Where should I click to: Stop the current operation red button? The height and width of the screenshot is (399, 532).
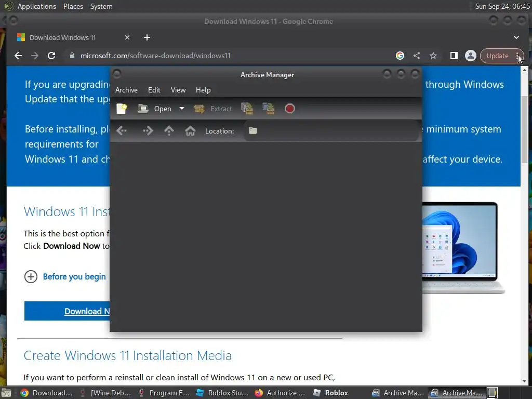(290, 109)
